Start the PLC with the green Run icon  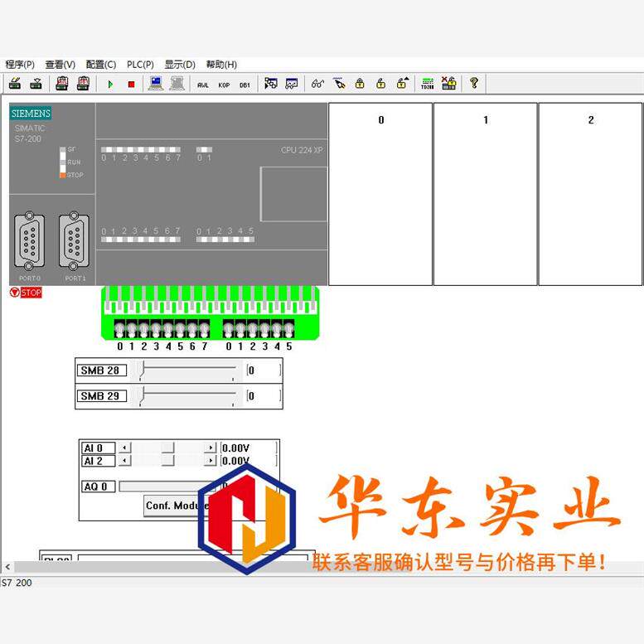[x=110, y=85]
